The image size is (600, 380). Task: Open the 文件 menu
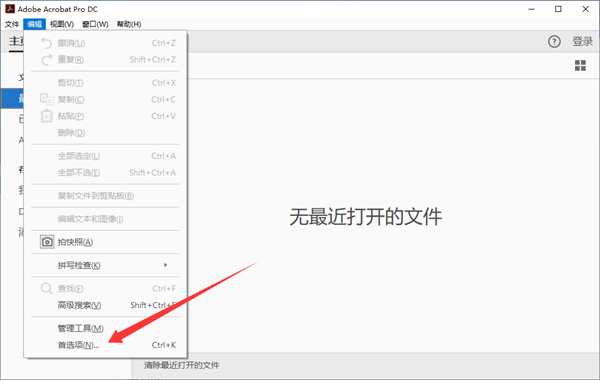(12, 24)
